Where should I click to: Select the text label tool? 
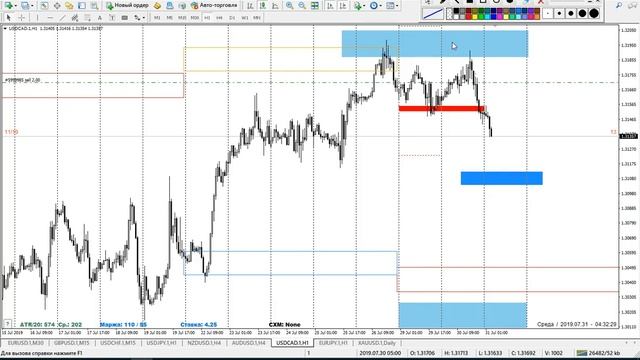pos(112,18)
